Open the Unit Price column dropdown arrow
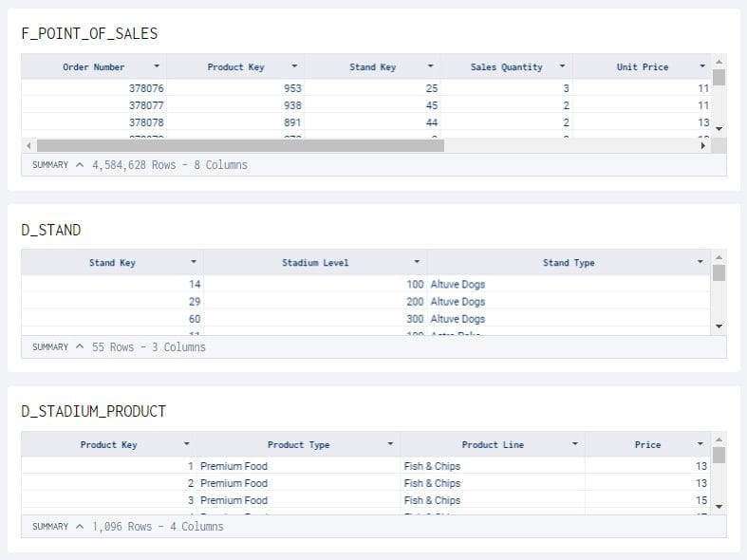Viewport: 747px width, 560px height. (702, 66)
